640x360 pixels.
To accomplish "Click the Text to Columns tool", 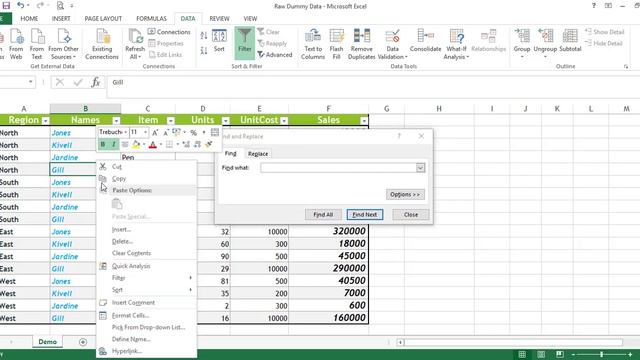I will (x=313, y=44).
